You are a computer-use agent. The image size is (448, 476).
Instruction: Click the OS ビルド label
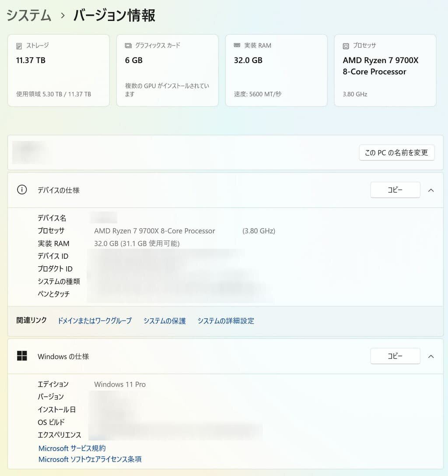tap(51, 422)
